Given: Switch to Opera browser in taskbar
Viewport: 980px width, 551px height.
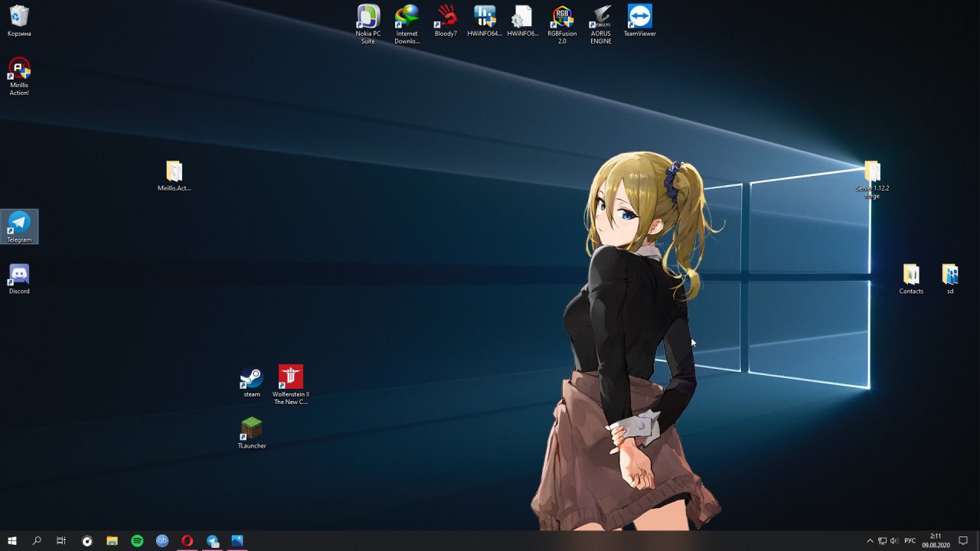Looking at the screenshot, I should click(187, 540).
